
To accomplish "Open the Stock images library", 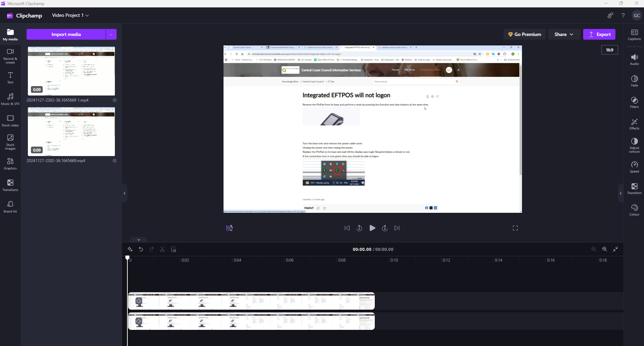I will click(x=10, y=142).
